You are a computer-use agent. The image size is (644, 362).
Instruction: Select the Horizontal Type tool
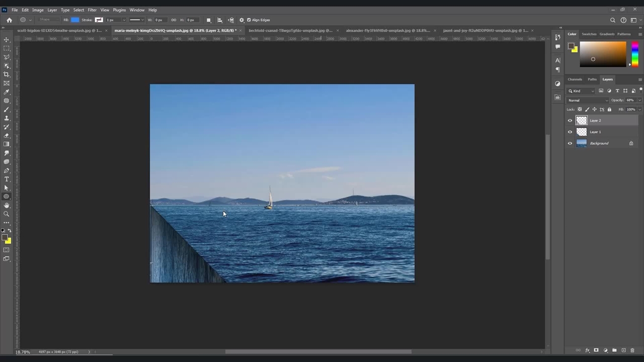[7, 179]
